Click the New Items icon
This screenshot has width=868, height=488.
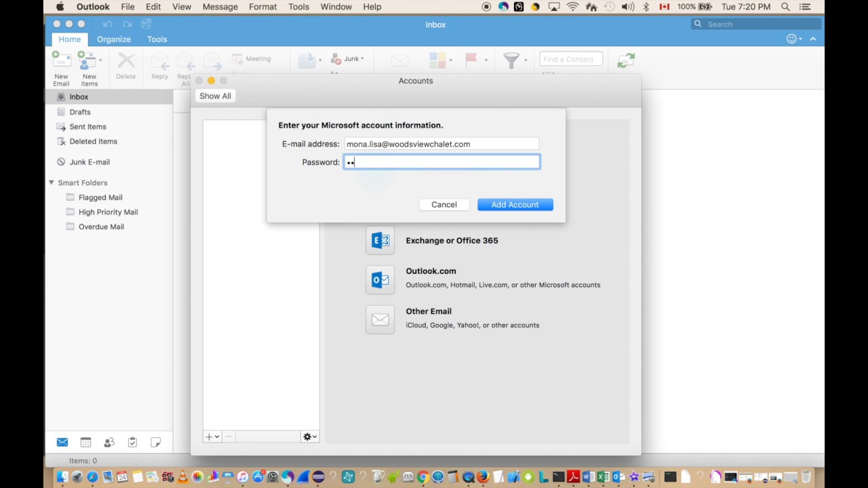point(86,60)
